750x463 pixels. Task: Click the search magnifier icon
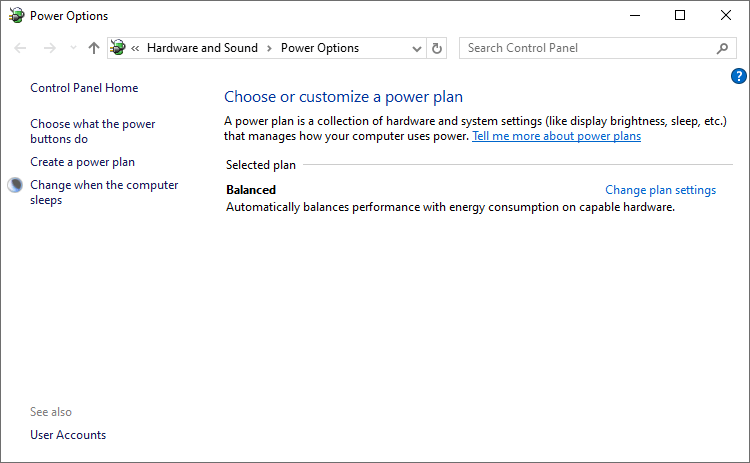(x=722, y=48)
